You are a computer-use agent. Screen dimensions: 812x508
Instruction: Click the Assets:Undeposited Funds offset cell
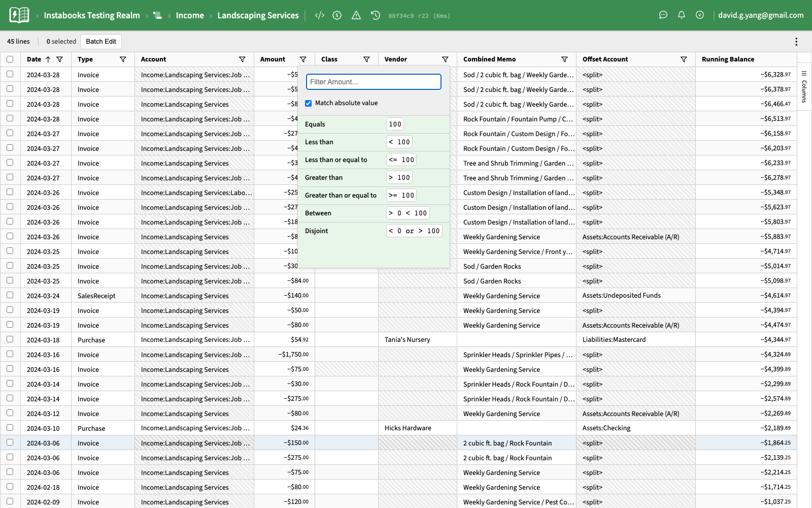point(635,296)
